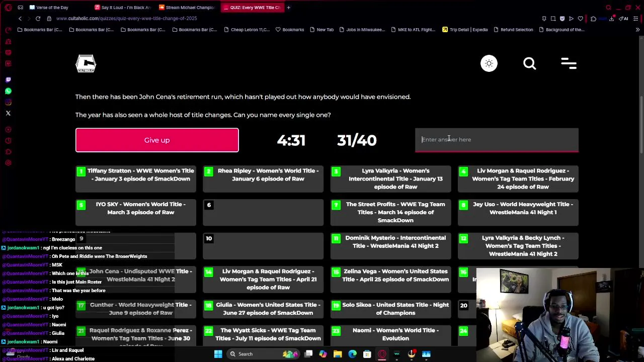Viewport: 644px width, 362px height.
Task: Open the Refund Selection bookmark
Action: [x=513, y=30]
